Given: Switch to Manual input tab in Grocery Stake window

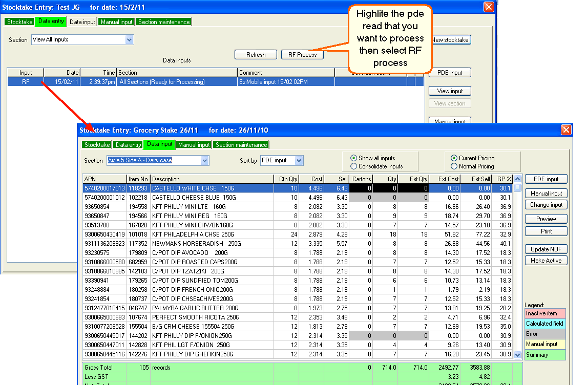Looking at the screenshot, I should click(x=194, y=145).
